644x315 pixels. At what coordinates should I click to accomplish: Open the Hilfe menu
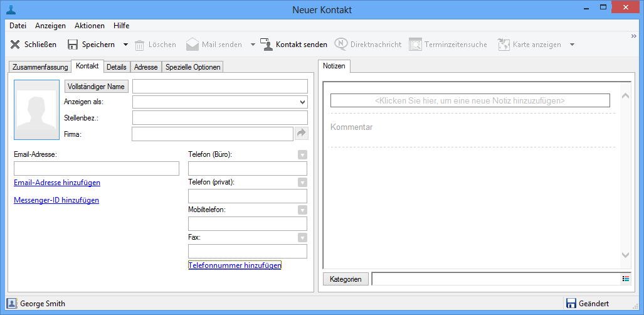tap(122, 26)
